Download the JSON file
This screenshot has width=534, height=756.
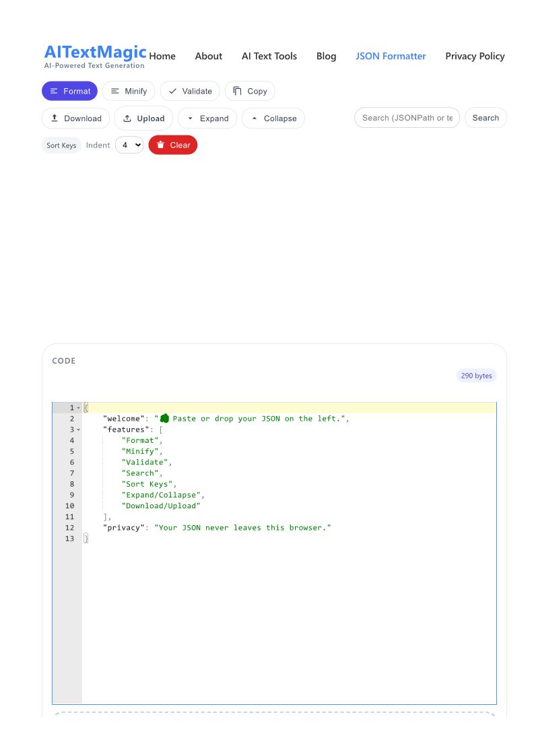pos(75,118)
